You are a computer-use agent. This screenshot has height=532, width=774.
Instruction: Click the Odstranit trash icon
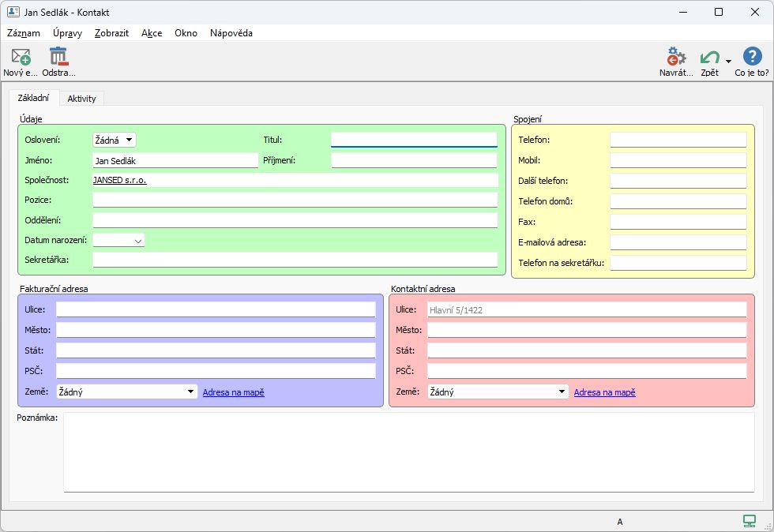58,57
